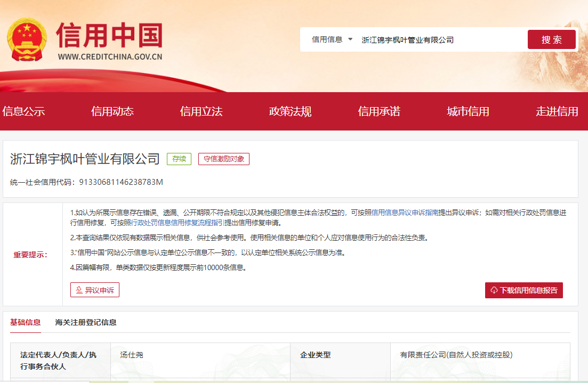Click the red 搜索 button
This screenshot has height=383, width=588.
551,39
